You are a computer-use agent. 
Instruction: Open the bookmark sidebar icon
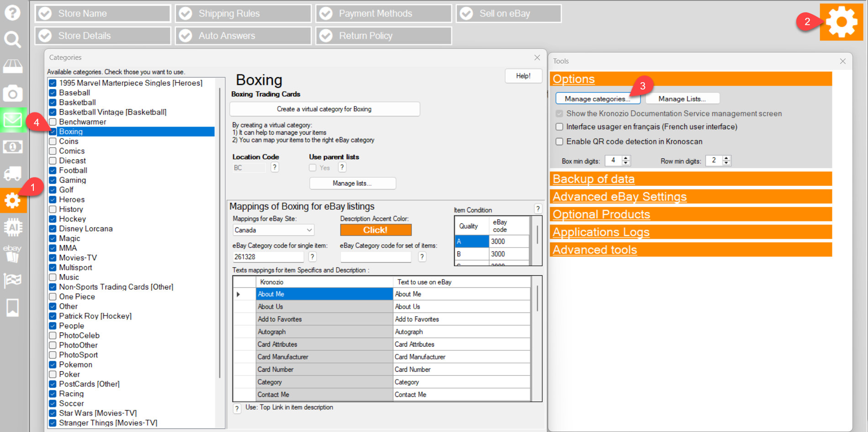pos(12,308)
